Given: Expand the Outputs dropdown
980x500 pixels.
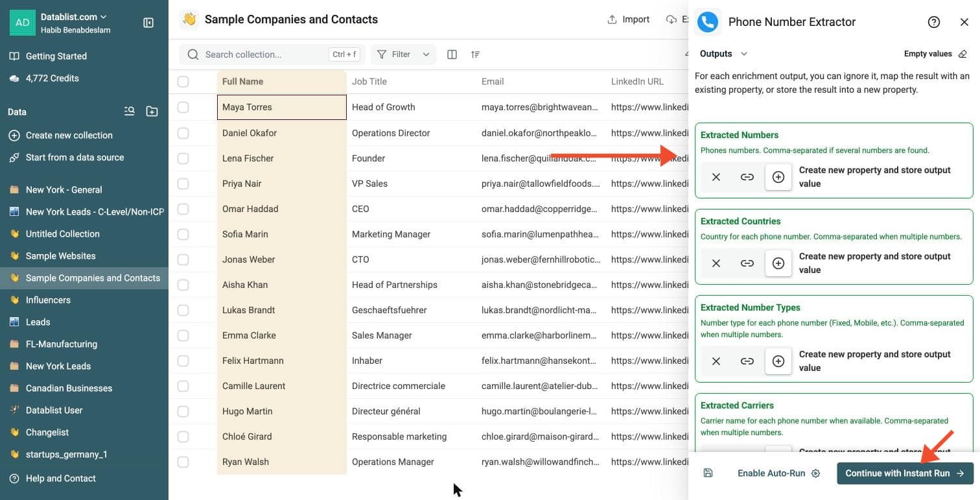Looking at the screenshot, I should [723, 54].
